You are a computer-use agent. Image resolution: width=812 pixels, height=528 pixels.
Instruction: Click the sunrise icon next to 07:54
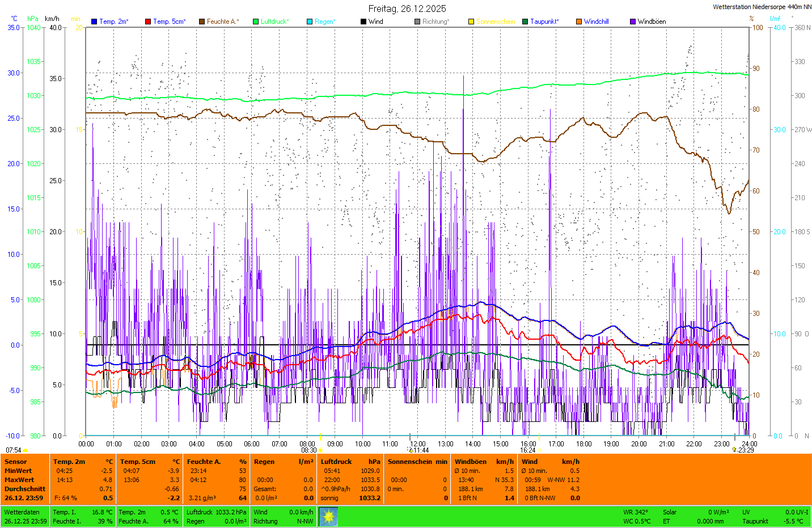pyautogui.click(x=26, y=450)
